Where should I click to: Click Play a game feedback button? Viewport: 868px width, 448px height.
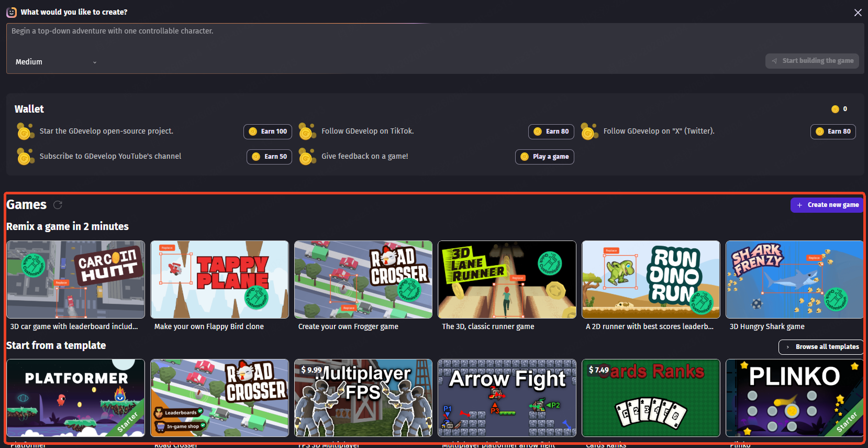point(544,157)
